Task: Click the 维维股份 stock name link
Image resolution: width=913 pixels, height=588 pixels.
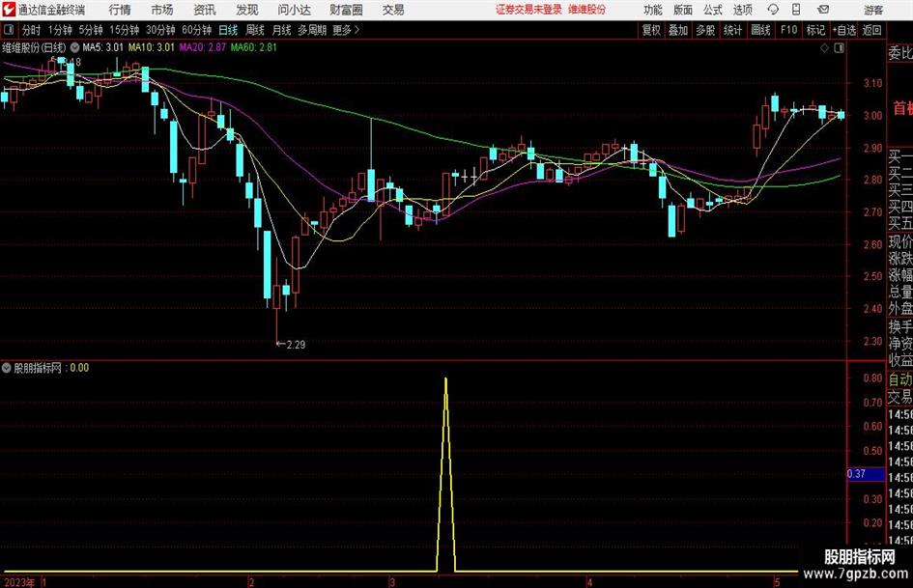Action: tap(587, 10)
